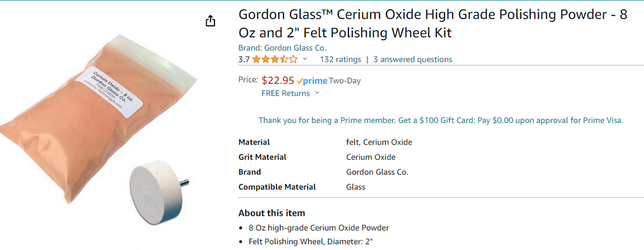Viewport: 644px width, 250px height.
Task: Click the product title heading
Action: [x=433, y=23]
